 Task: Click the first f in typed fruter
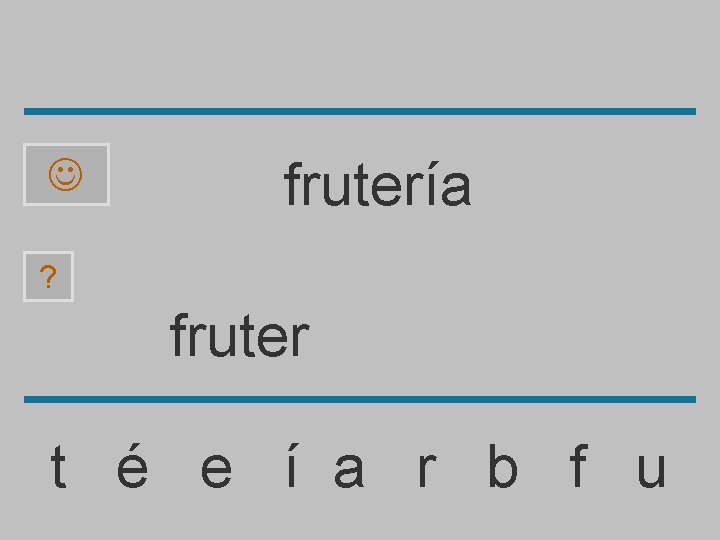tap(179, 336)
